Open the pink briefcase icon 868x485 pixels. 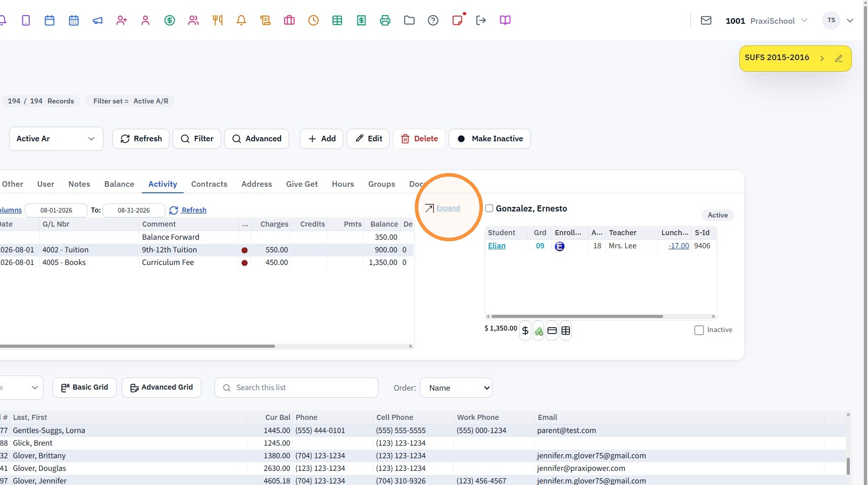(x=289, y=20)
